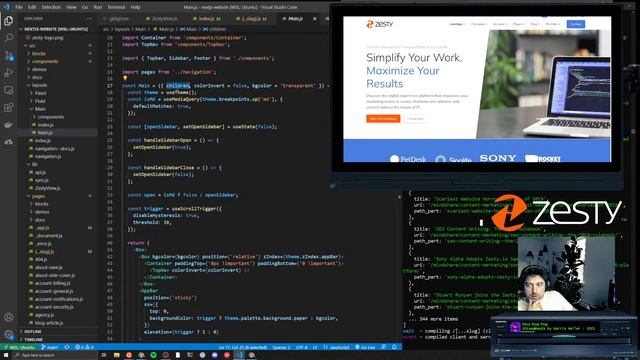
Task: Switch to the ZestyView.js tab
Action: tap(162, 18)
